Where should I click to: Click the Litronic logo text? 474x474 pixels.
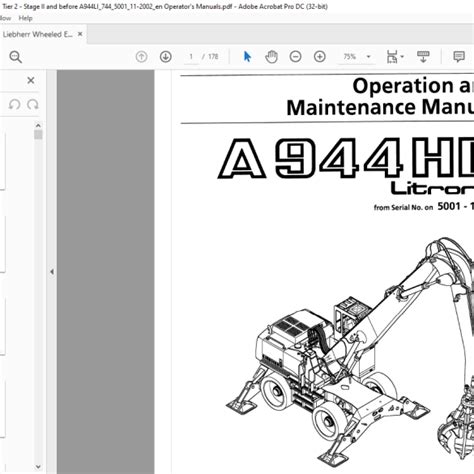(x=432, y=188)
